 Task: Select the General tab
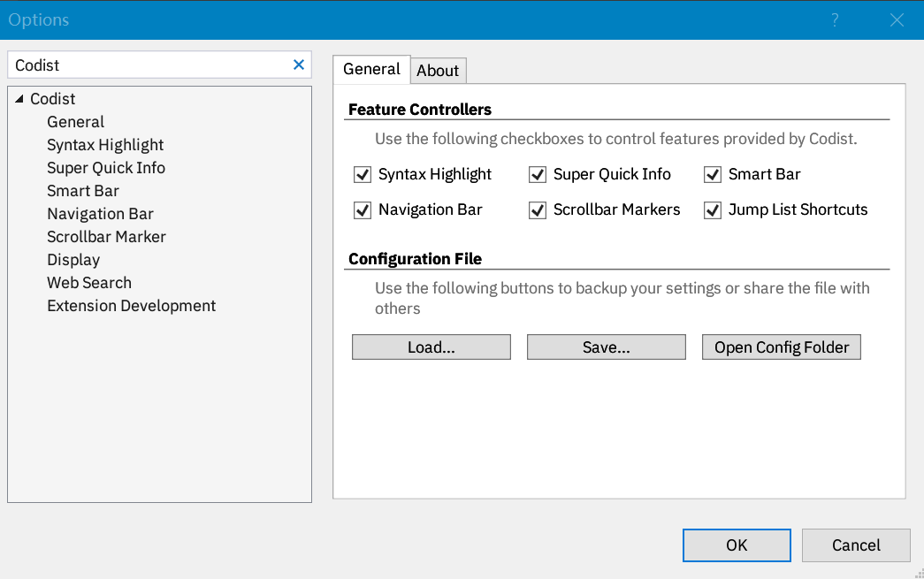pyautogui.click(x=371, y=69)
